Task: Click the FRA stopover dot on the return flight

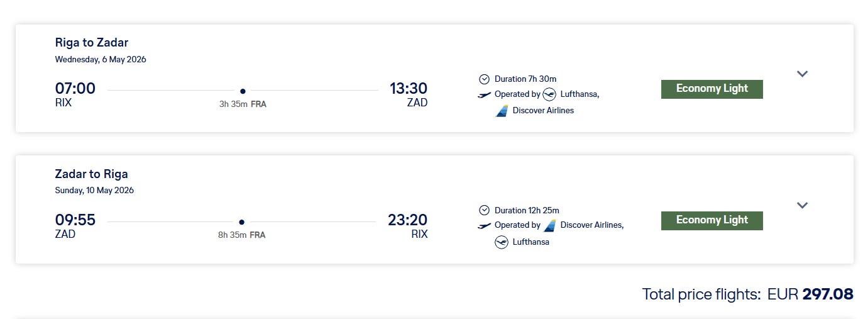Action: click(x=242, y=222)
